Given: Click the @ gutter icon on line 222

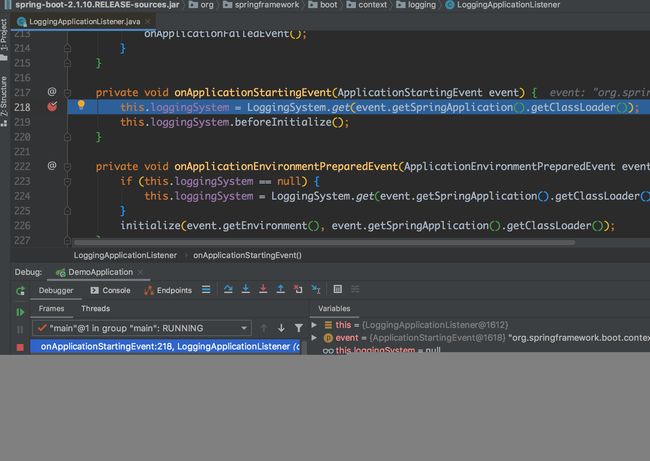Looking at the screenshot, I should 52,166.
